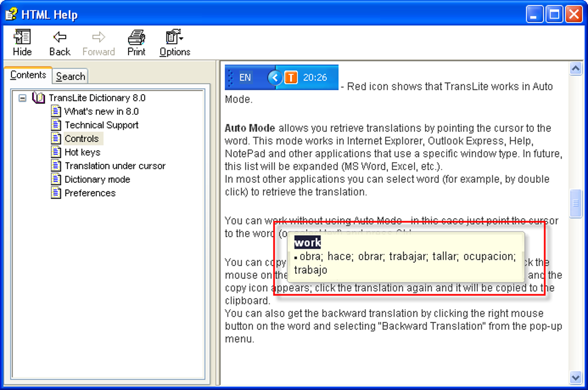The width and height of the screenshot is (588, 390).
Task: Click the HTML Help title bar icon
Action: pos(12,14)
